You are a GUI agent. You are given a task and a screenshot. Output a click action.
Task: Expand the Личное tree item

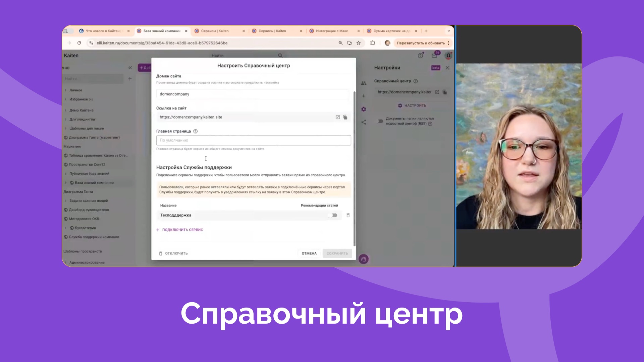coord(66,90)
